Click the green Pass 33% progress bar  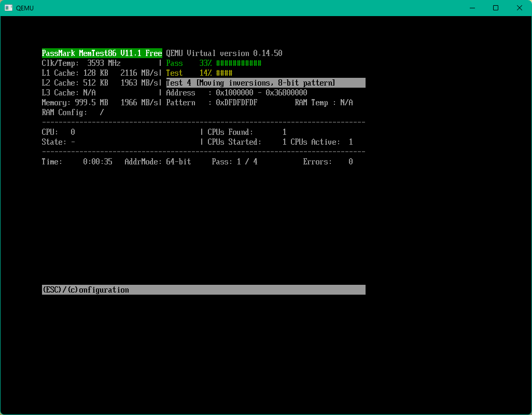point(239,63)
